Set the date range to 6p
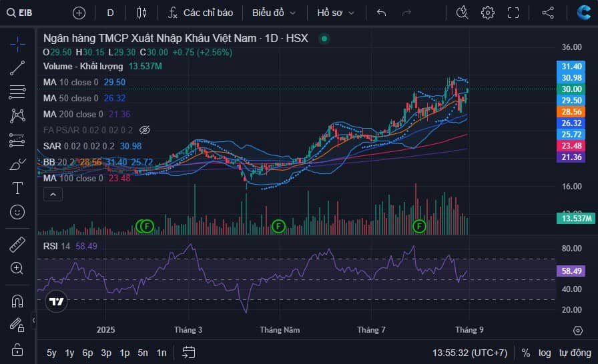This screenshot has width=598, height=364. 87,353
